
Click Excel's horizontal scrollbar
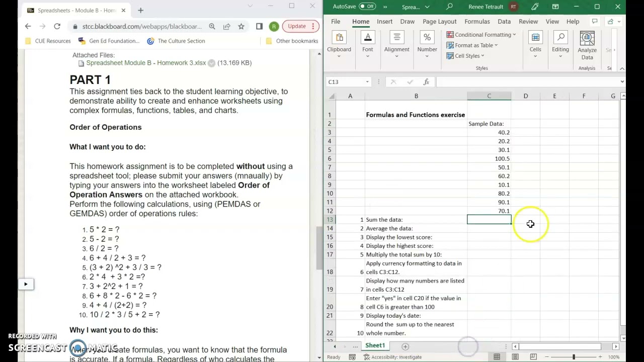(x=560, y=346)
